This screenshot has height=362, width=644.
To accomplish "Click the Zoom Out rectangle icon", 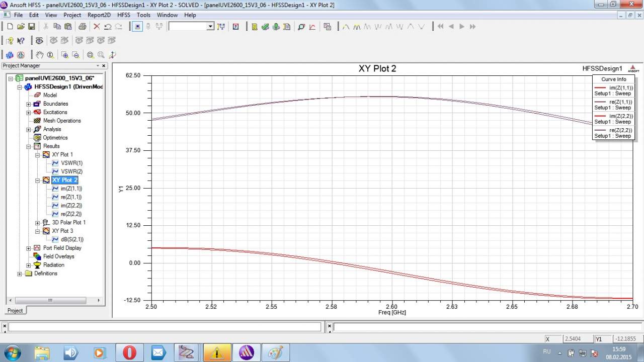I will pos(75,55).
